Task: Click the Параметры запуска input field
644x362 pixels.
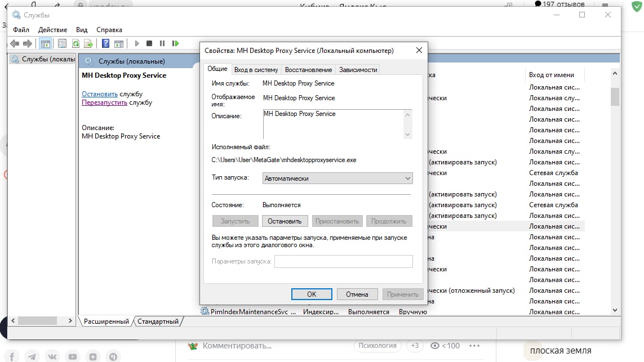Action: (343, 261)
